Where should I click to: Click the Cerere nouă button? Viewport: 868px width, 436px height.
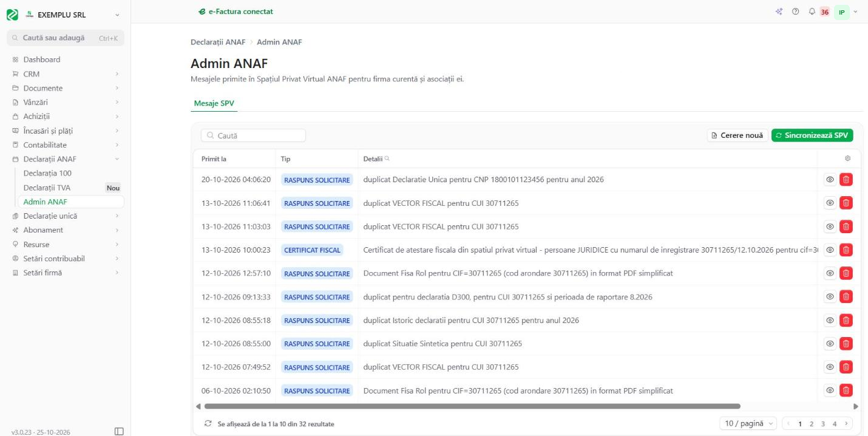click(737, 135)
